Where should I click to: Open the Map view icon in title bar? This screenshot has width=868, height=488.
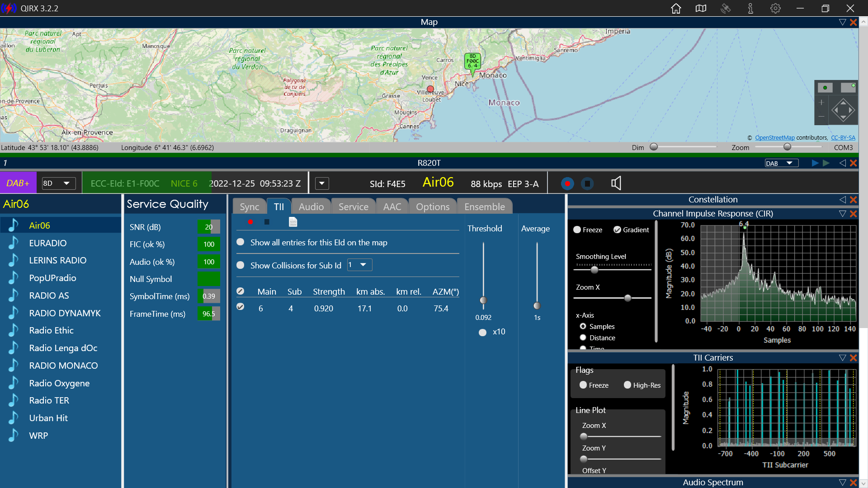coord(701,8)
